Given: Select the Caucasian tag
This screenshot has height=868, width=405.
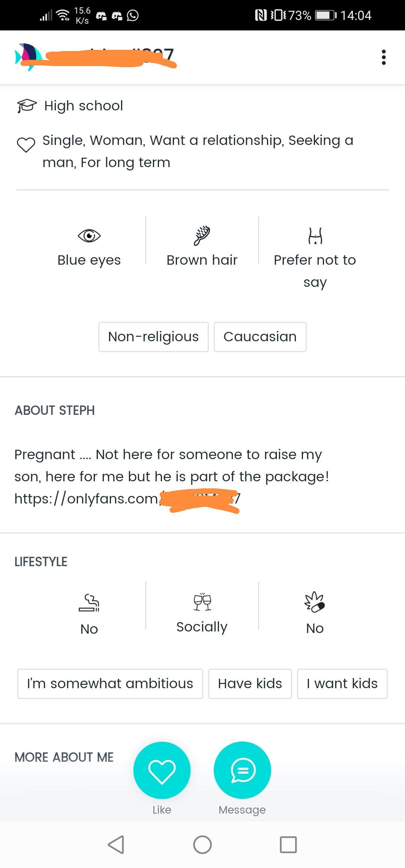Looking at the screenshot, I should (x=260, y=337).
